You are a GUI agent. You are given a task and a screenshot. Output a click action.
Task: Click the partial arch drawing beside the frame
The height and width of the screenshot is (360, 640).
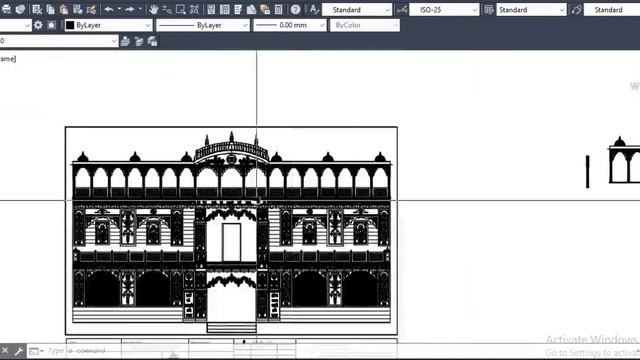coord(624,160)
